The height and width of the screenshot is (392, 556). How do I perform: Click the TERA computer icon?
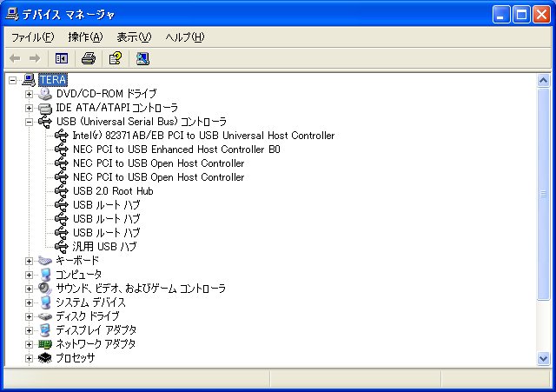pyautogui.click(x=29, y=80)
